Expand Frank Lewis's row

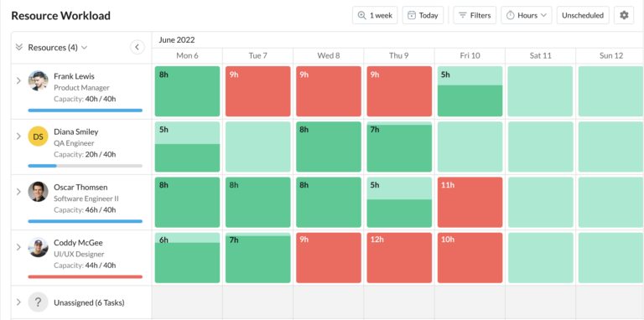[x=18, y=80]
